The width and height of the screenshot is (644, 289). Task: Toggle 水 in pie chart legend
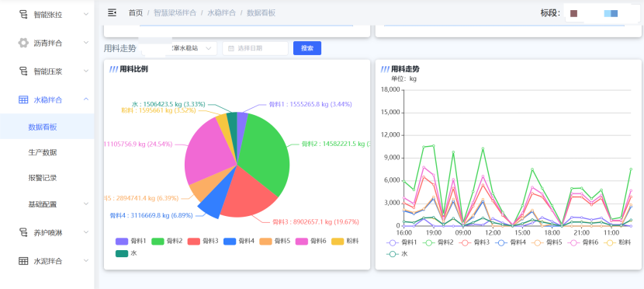126,253
